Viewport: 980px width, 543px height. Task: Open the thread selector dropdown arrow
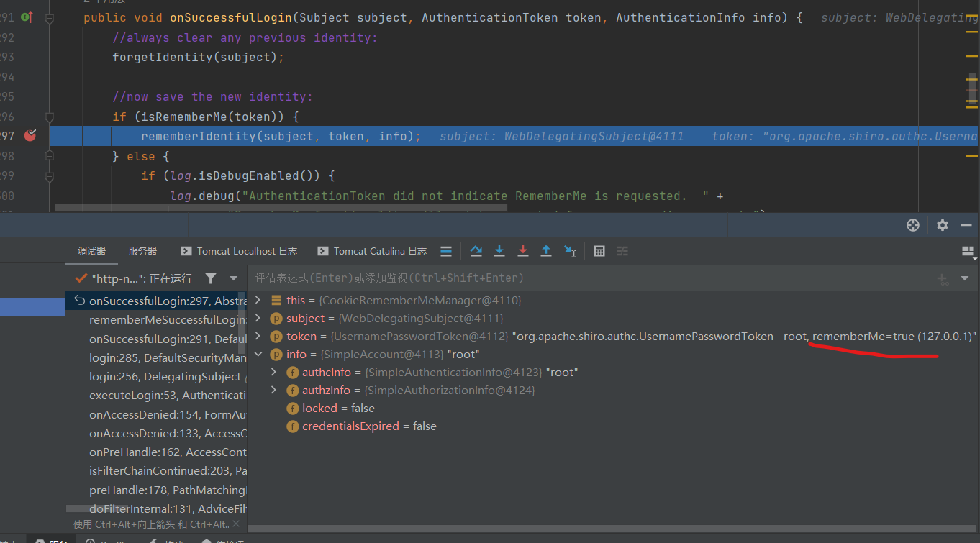click(x=234, y=278)
